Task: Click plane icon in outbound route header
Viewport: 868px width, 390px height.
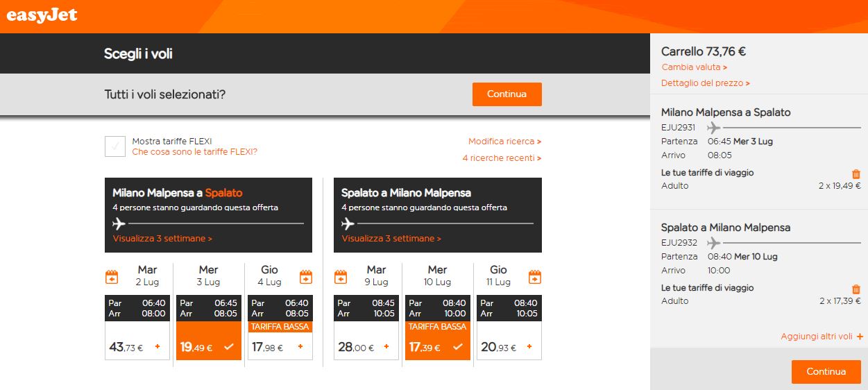Action: tap(119, 223)
